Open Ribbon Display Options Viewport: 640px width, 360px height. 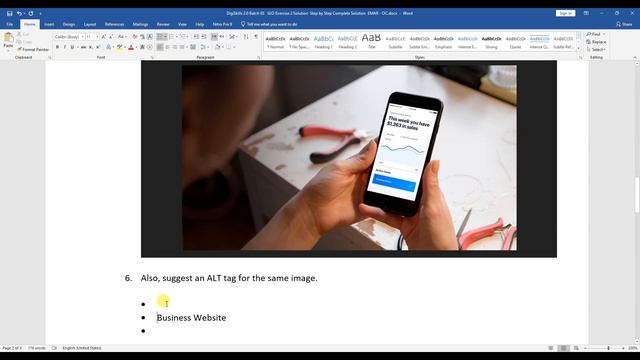586,13
